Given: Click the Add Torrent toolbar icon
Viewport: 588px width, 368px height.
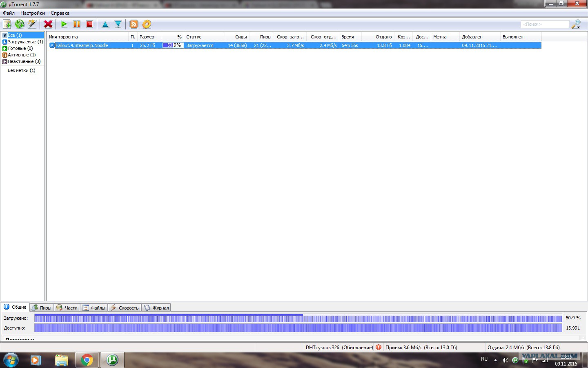Looking at the screenshot, I should click(x=7, y=24).
